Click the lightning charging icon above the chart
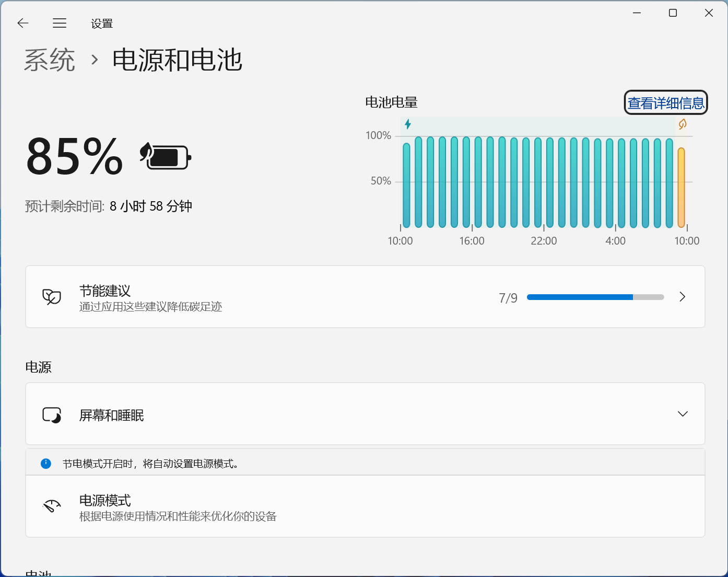The height and width of the screenshot is (577, 728). (x=408, y=124)
